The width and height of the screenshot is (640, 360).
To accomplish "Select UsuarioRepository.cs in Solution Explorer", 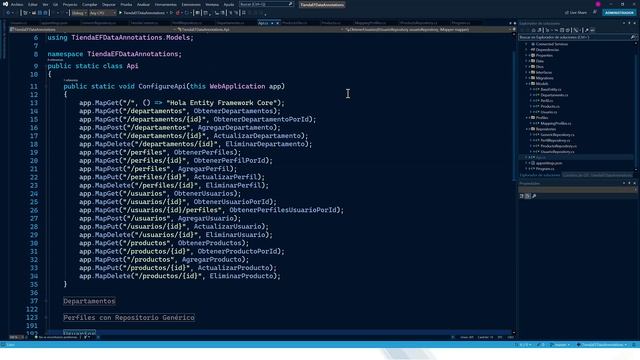I will tap(557, 152).
